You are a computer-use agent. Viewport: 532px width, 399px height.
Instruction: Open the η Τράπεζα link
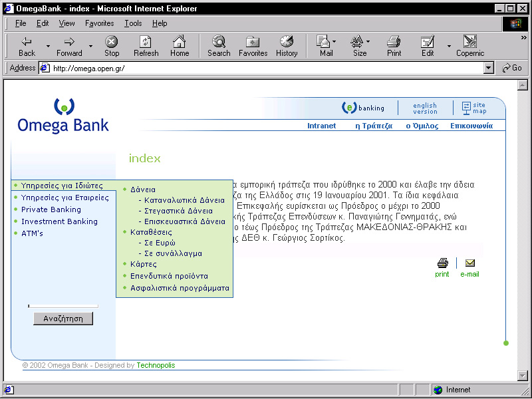click(x=374, y=126)
